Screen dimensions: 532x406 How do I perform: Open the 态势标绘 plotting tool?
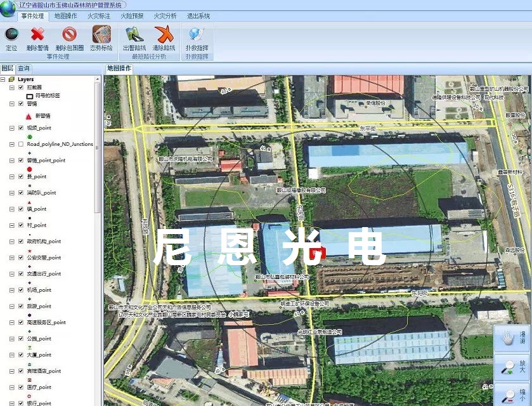[x=101, y=35]
